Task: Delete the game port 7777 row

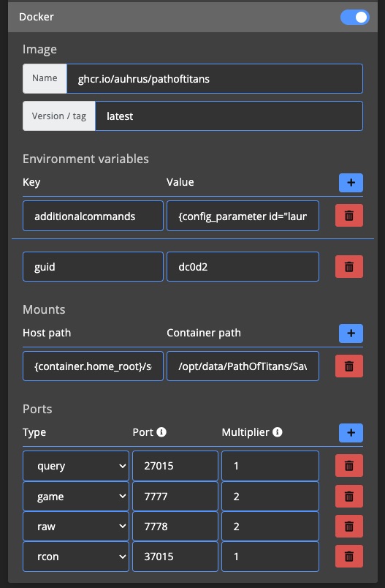Action: point(349,496)
